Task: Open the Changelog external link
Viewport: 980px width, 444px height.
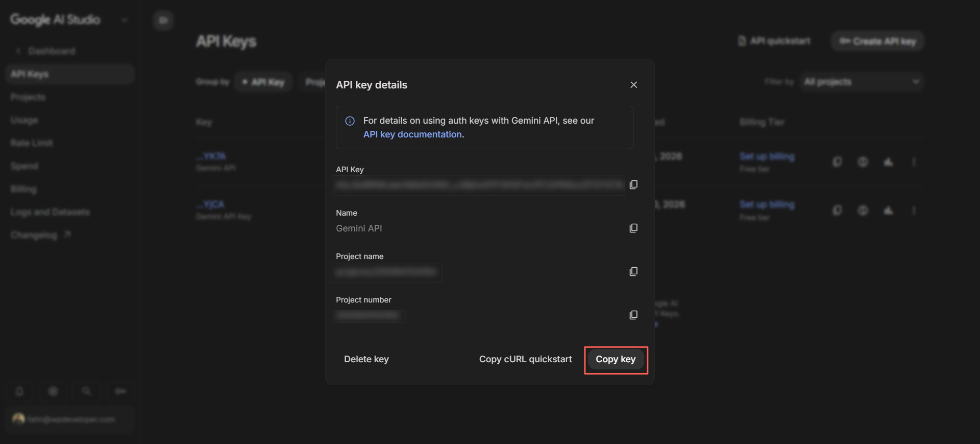Action: click(x=41, y=235)
